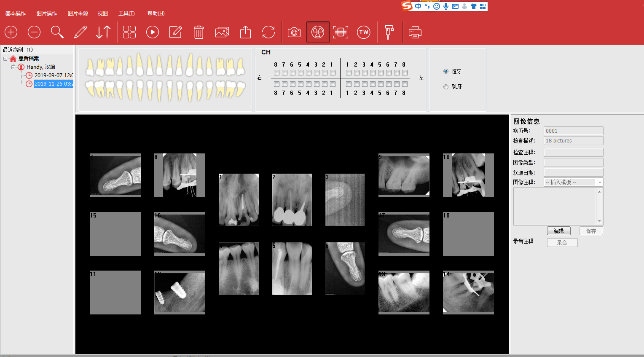Open the four-square grid layout icon
Image resolution: width=644 pixels, height=357 pixels.
point(129,32)
